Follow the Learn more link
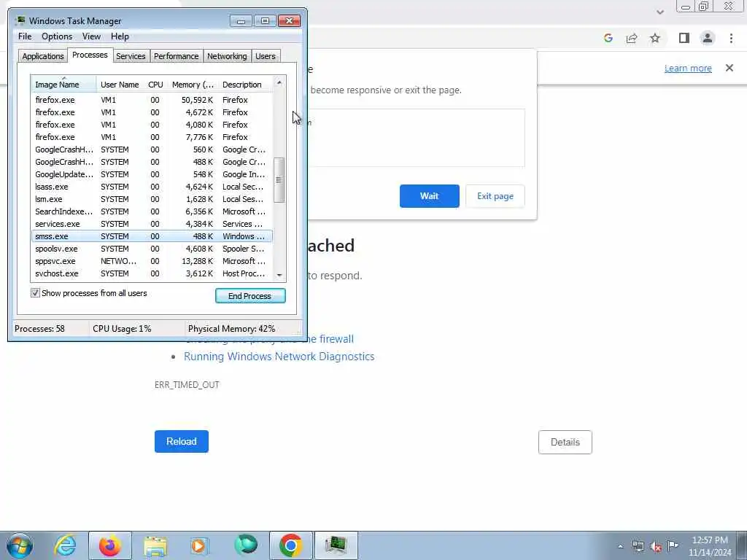 [x=688, y=68]
